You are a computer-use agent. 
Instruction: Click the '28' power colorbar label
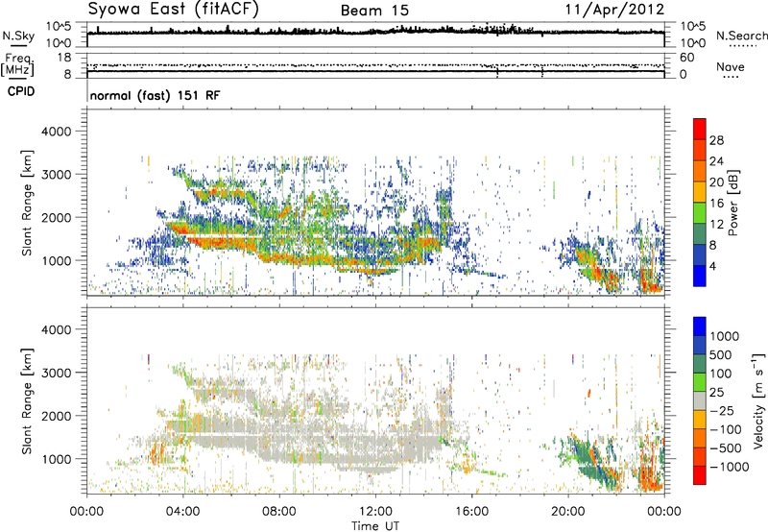tap(716, 140)
